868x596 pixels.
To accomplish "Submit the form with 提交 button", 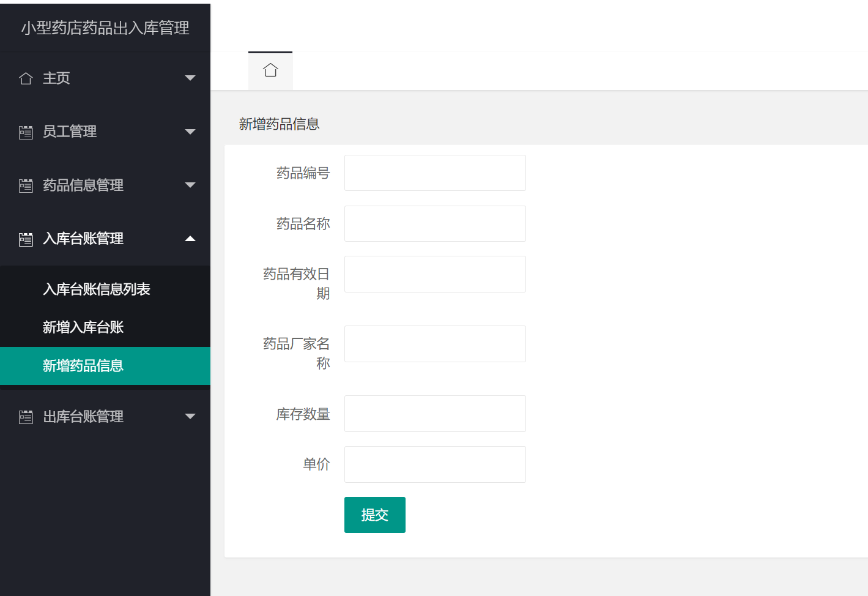I will coord(375,515).
